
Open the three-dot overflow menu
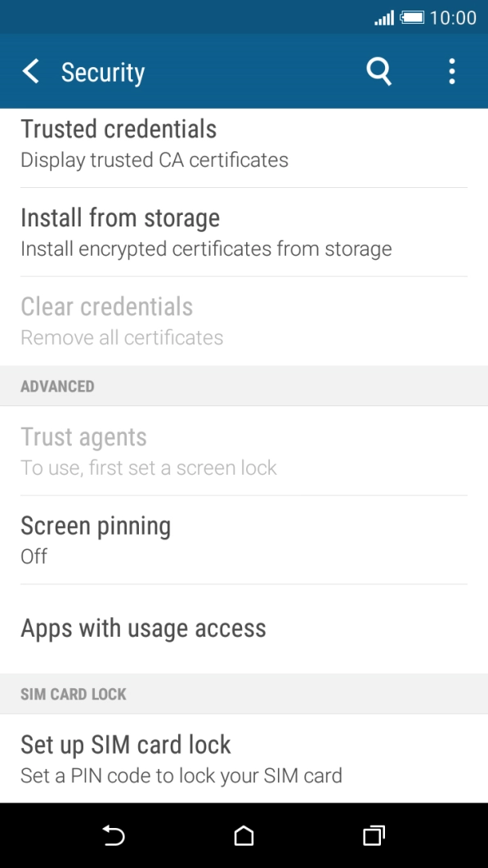[x=451, y=71]
